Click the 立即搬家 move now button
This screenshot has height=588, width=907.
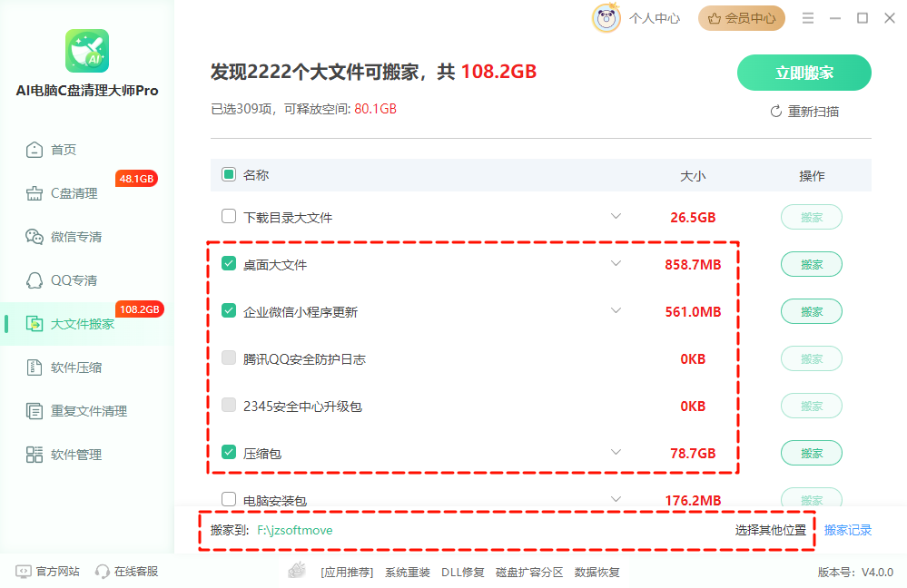pos(803,72)
